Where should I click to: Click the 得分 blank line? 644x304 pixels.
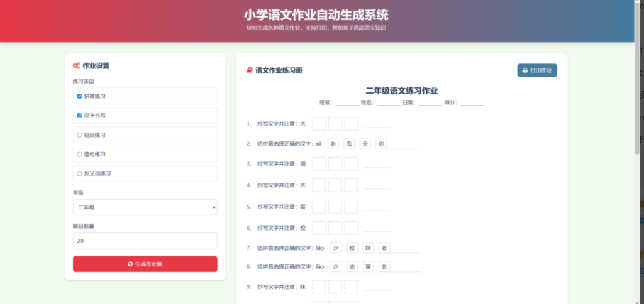(472, 104)
